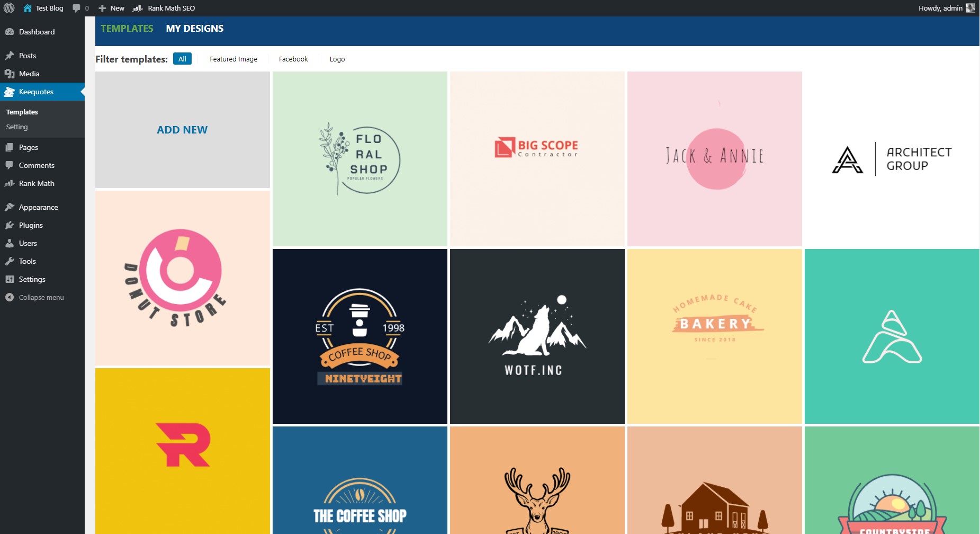Click the Plugins plug icon
980x534 pixels.
click(x=10, y=225)
